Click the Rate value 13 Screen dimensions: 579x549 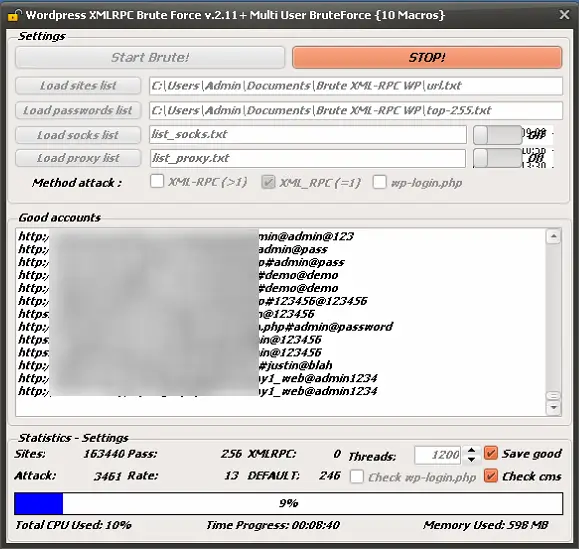click(x=232, y=476)
